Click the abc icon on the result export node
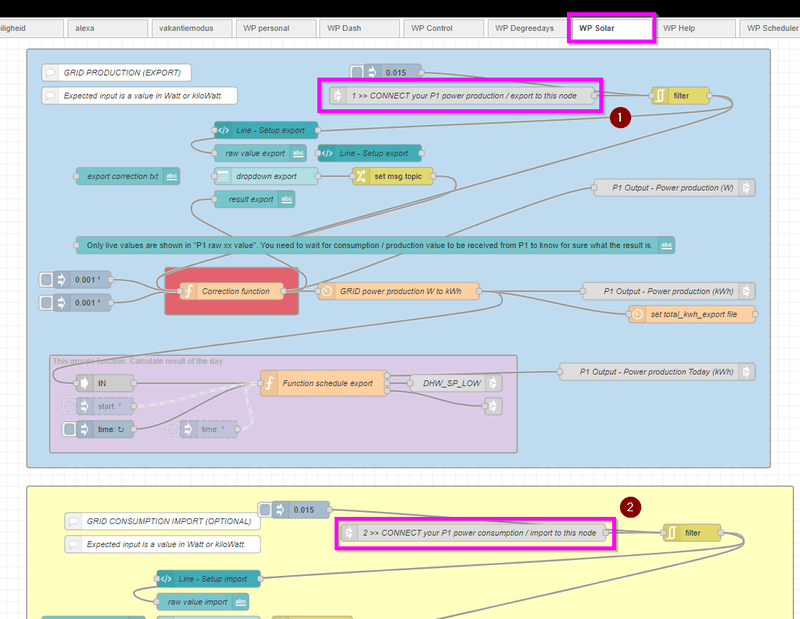 tap(287, 199)
